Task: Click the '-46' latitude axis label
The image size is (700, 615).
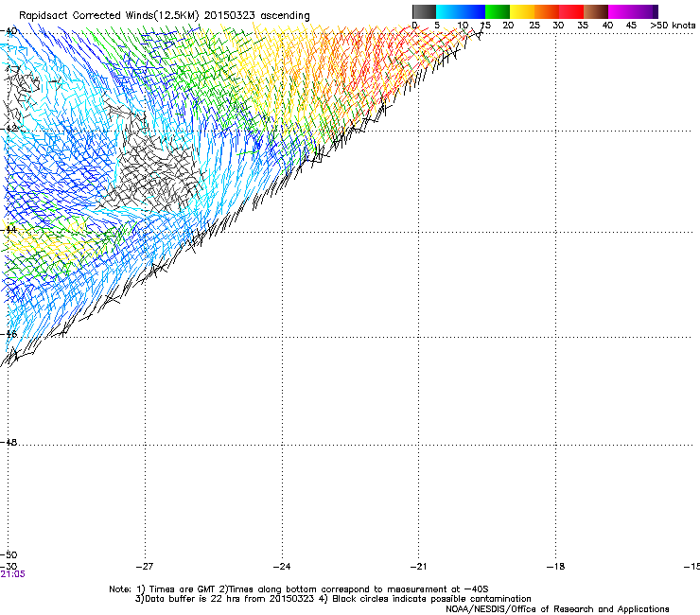Action: point(9,334)
